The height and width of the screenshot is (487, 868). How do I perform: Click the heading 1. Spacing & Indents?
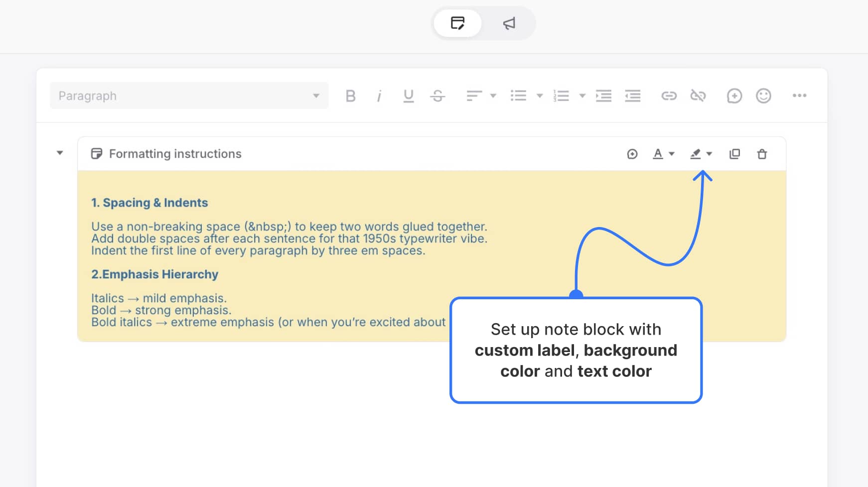[x=149, y=203]
